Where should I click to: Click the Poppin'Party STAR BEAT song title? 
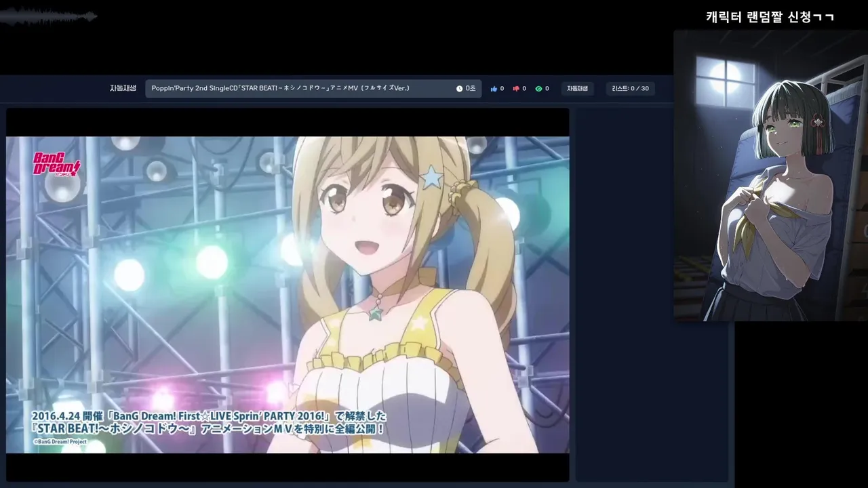point(280,88)
